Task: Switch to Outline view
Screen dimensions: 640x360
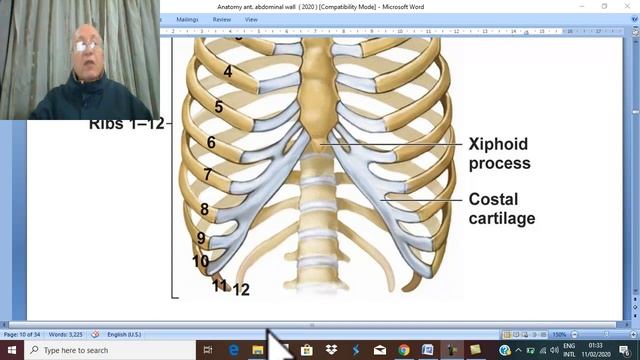Action: 534,335
